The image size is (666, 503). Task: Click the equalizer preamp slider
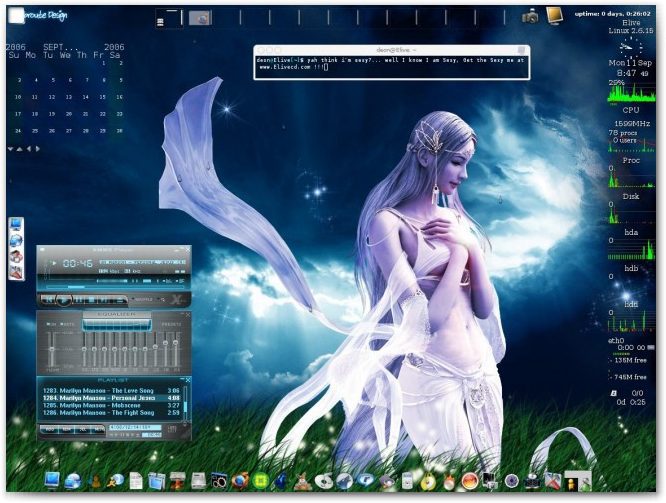(52, 349)
